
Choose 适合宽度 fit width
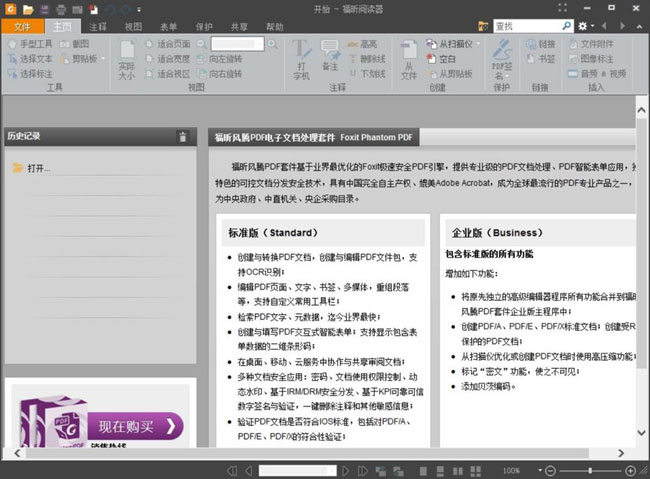pyautogui.click(x=168, y=59)
